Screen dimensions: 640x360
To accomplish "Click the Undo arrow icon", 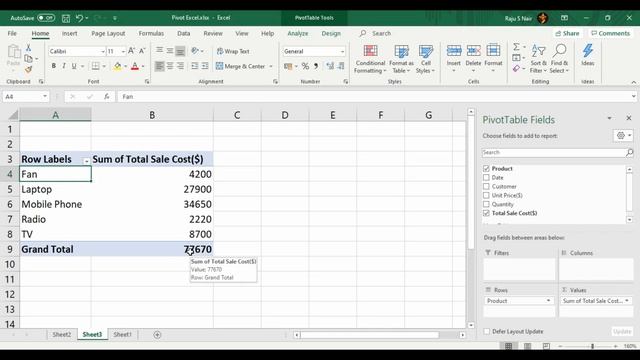I will [x=80, y=18].
